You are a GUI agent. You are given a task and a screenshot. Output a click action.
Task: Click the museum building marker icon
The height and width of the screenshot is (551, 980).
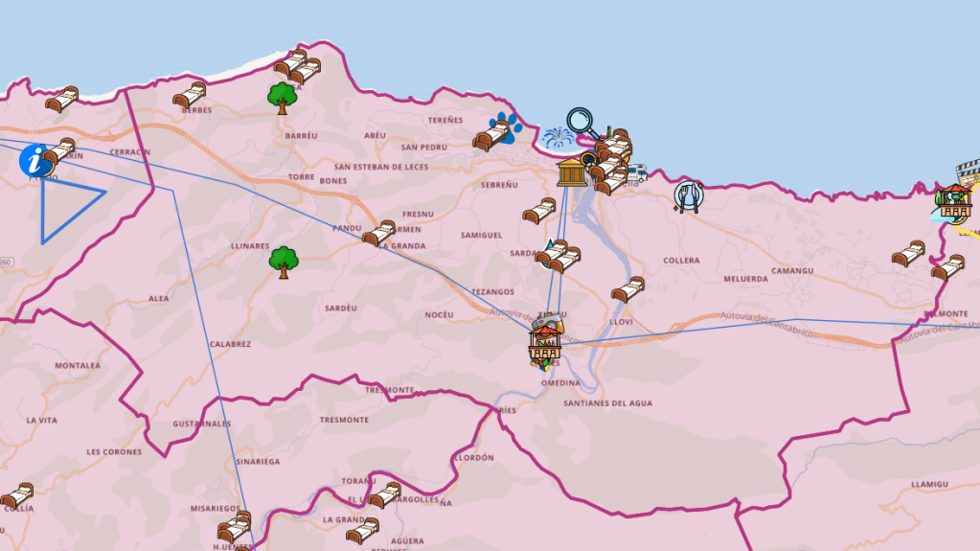click(571, 172)
